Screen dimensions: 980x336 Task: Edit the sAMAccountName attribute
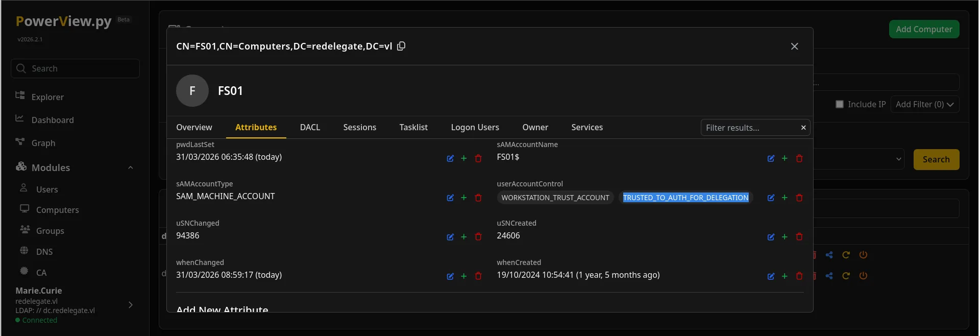click(x=771, y=158)
